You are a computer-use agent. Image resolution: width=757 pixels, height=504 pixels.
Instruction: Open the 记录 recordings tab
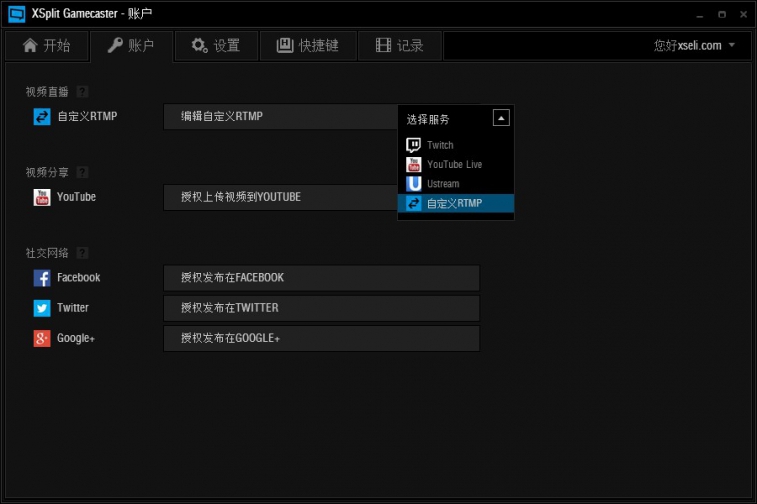point(400,46)
